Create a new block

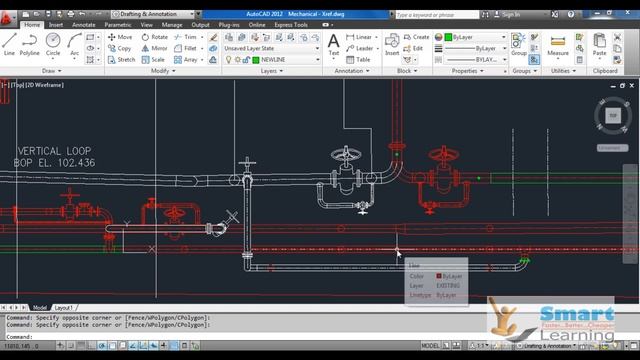pyautogui.click(x=416, y=37)
